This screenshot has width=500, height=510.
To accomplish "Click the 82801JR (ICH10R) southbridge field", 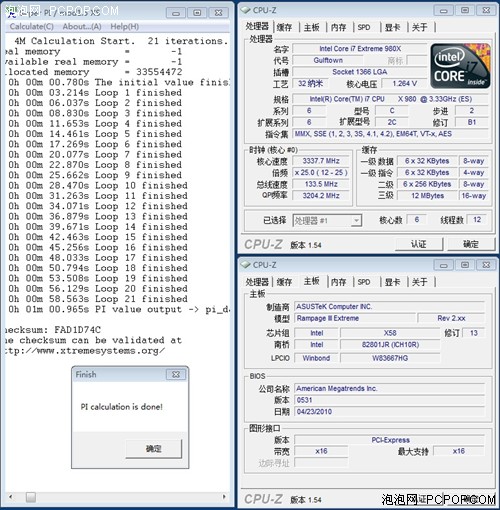I will [390, 345].
